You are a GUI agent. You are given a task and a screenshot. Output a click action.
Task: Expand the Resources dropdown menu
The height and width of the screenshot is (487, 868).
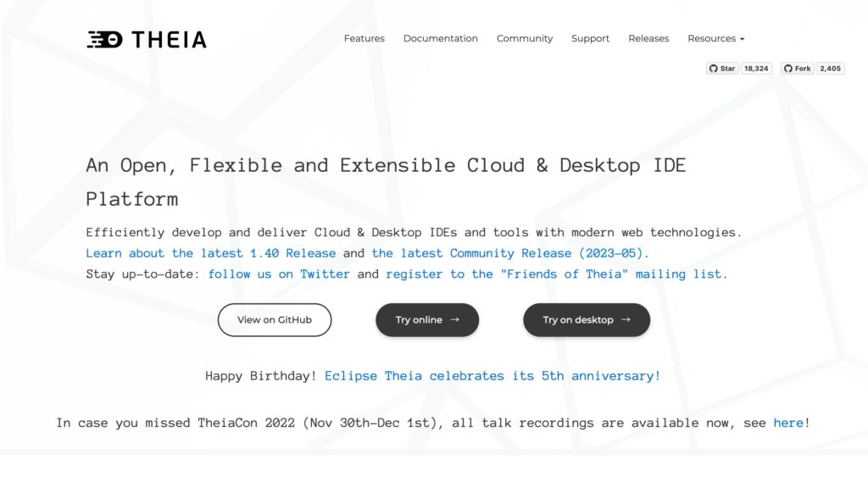click(715, 39)
